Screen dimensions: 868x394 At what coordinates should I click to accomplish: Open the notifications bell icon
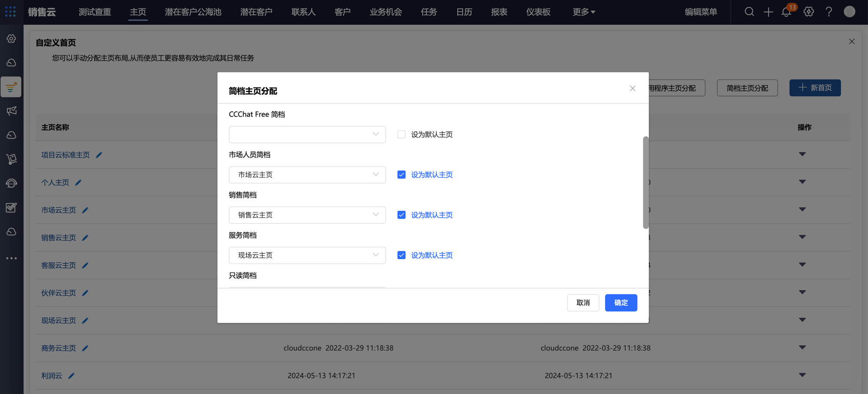point(786,12)
